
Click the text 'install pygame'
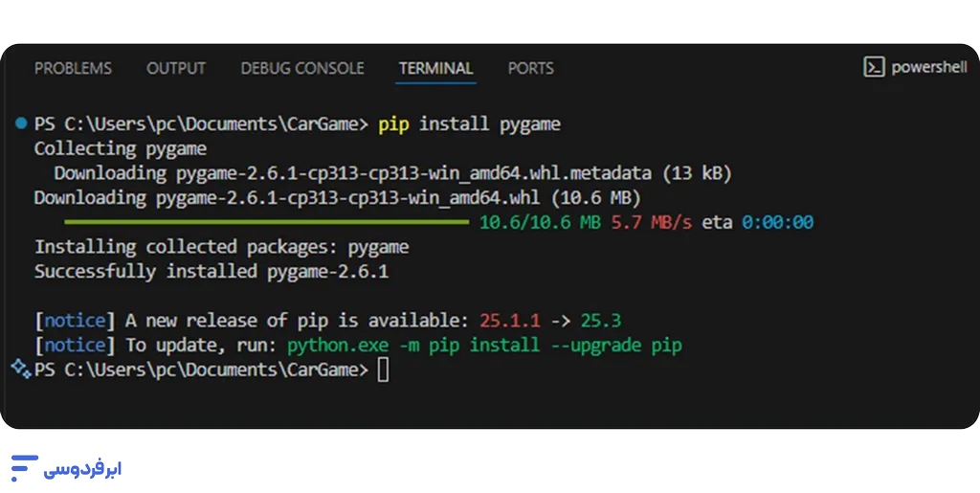(490, 124)
